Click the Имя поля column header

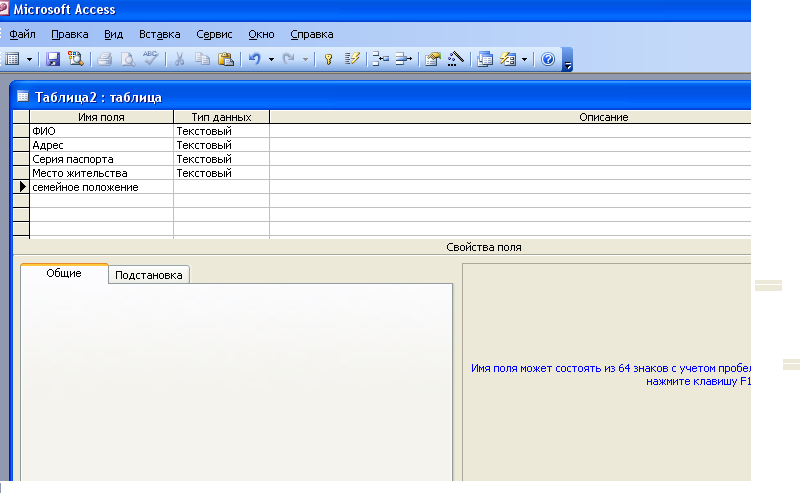pyautogui.click(x=102, y=117)
